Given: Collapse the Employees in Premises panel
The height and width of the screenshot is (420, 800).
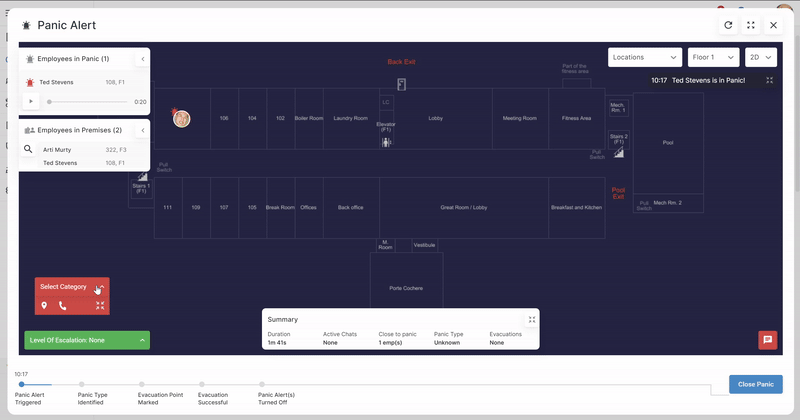Looking at the screenshot, I should click(142, 130).
